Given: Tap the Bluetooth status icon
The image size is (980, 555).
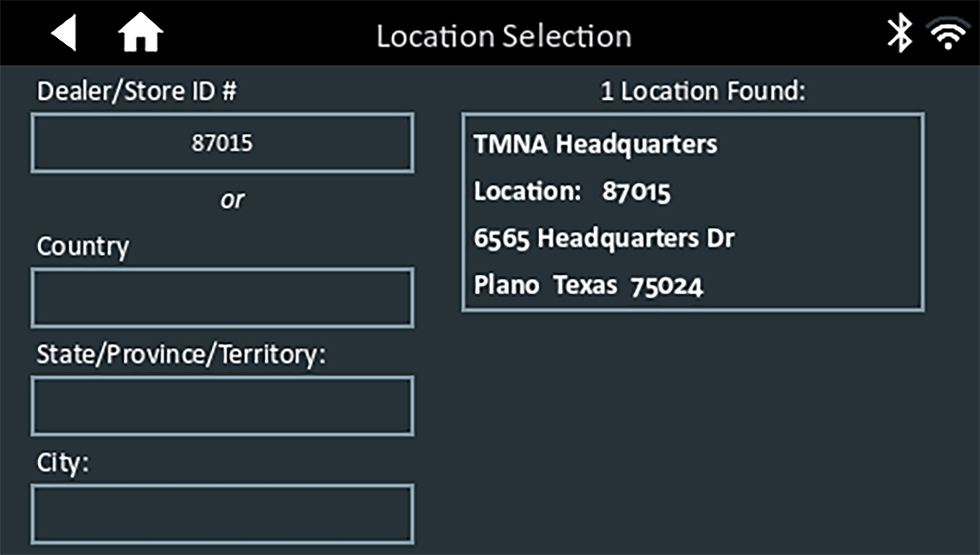Looking at the screenshot, I should pos(900,33).
